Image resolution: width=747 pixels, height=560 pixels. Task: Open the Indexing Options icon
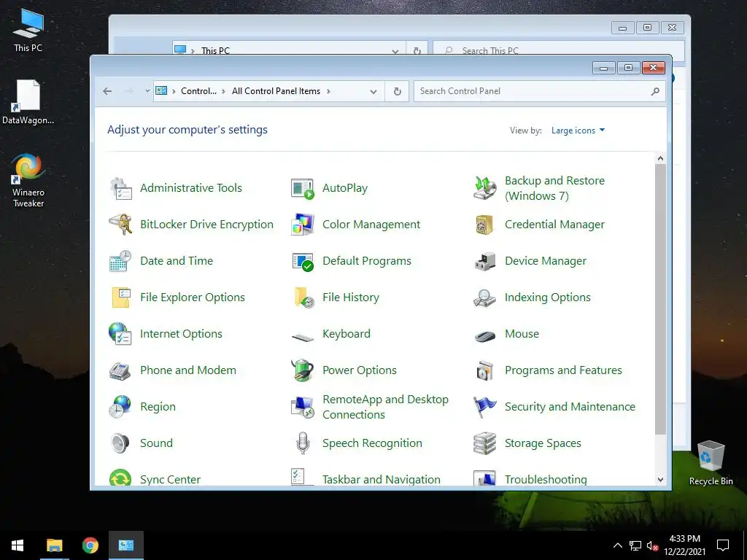tap(485, 297)
